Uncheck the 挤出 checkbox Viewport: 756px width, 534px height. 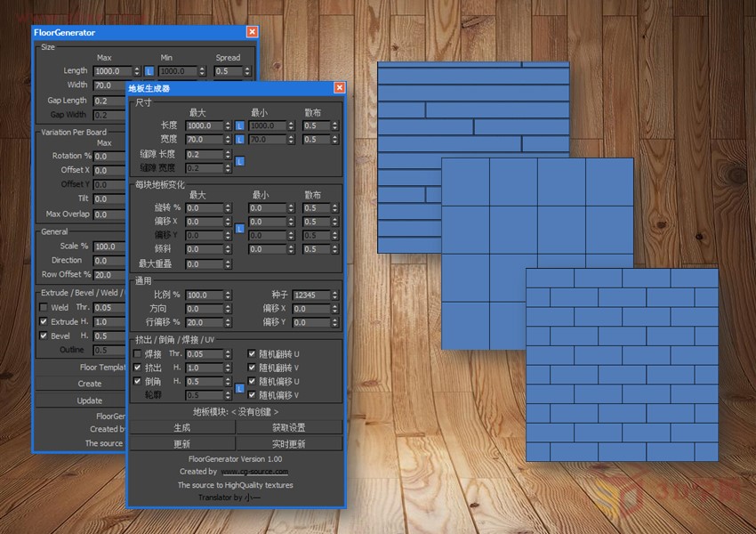(x=137, y=368)
